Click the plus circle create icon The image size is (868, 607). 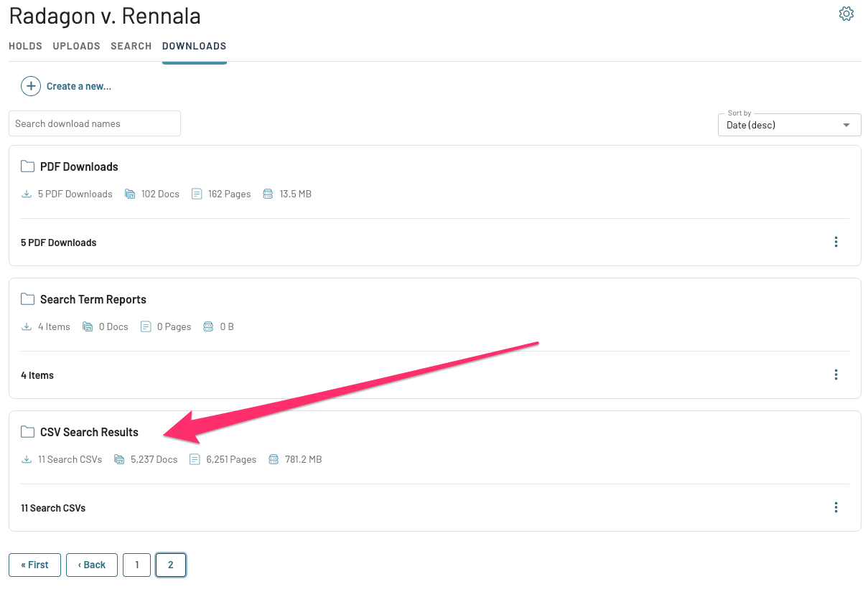[x=30, y=86]
